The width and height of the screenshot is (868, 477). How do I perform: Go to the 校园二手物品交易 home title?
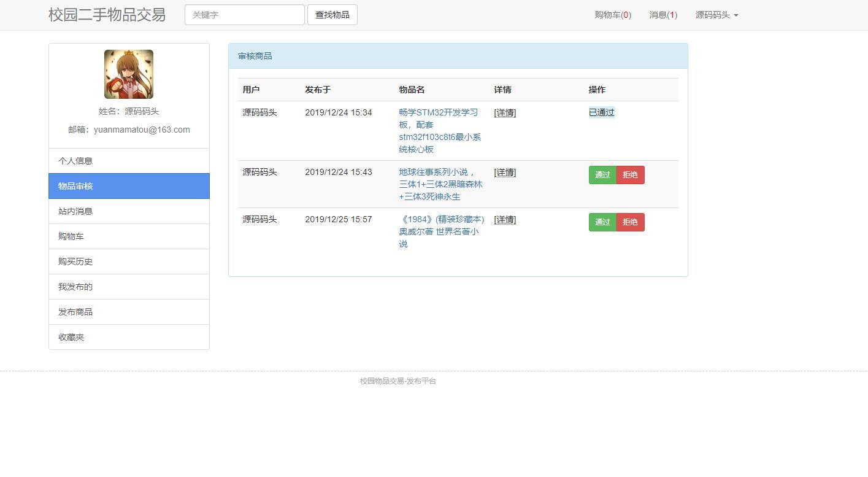pos(107,15)
